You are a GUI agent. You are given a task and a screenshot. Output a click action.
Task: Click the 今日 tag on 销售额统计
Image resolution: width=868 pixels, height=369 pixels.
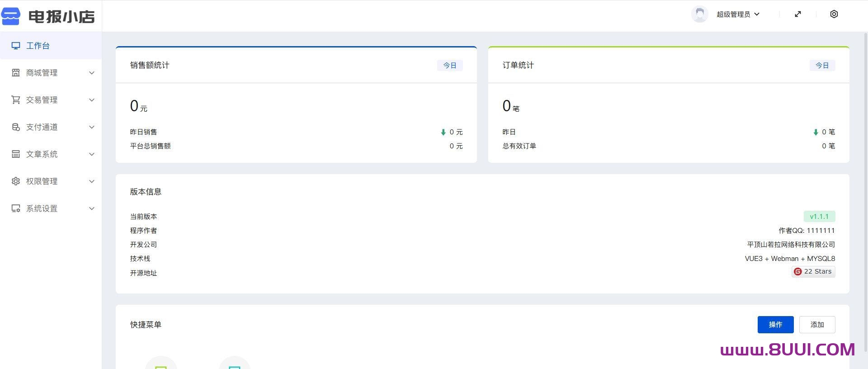coord(449,66)
